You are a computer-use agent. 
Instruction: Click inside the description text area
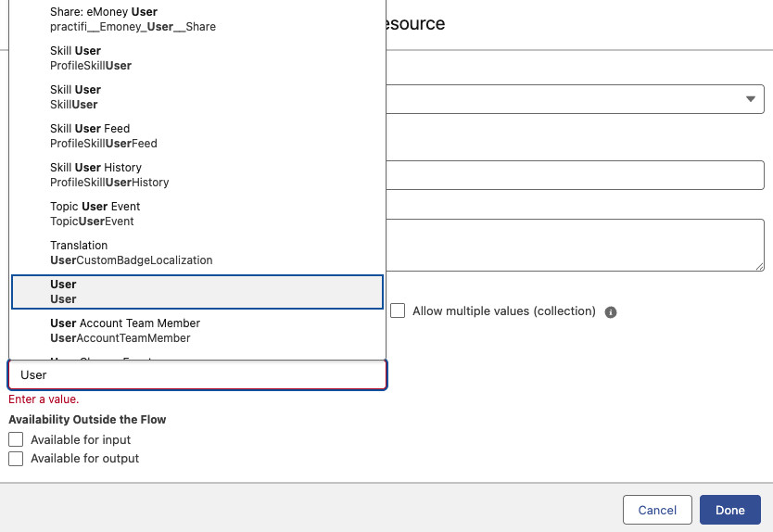pyautogui.click(x=575, y=245)
